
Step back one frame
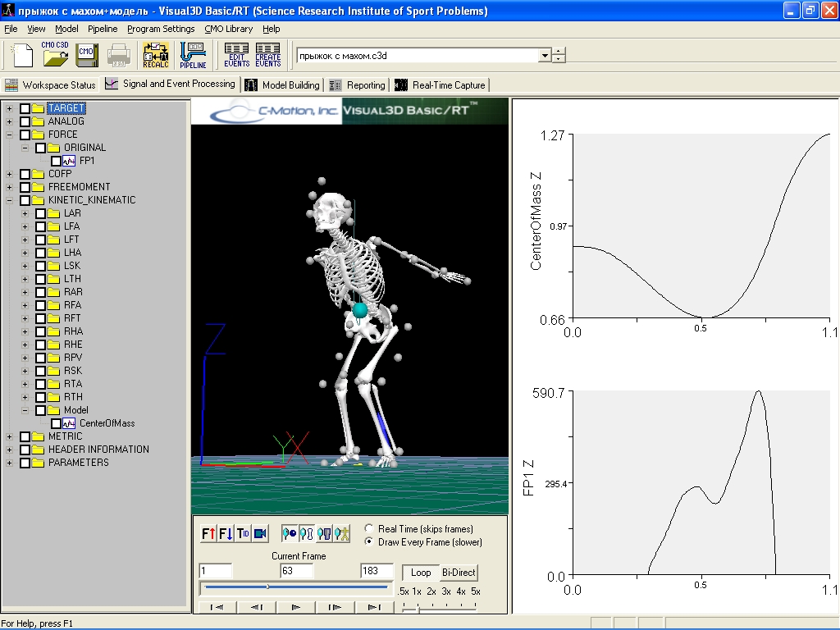pyautogui.click(x=257, y=607)
